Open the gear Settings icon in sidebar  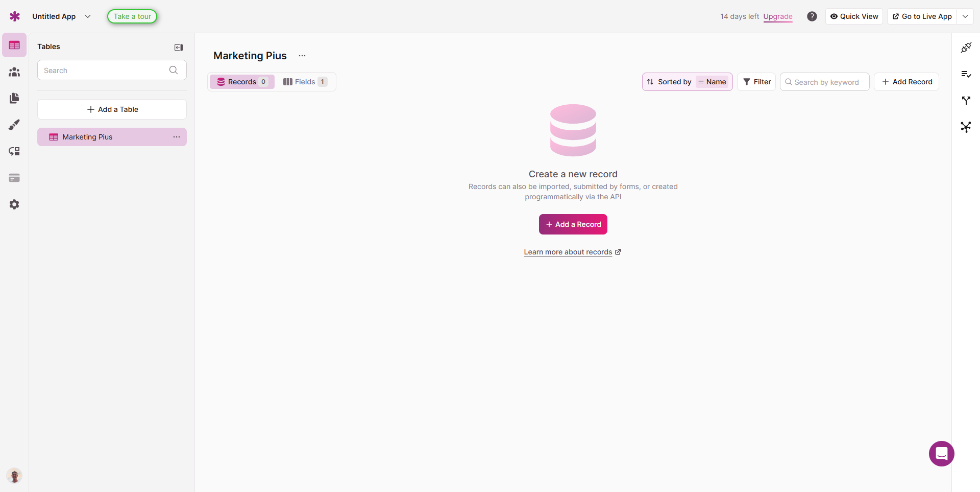[x=14, y=204]
